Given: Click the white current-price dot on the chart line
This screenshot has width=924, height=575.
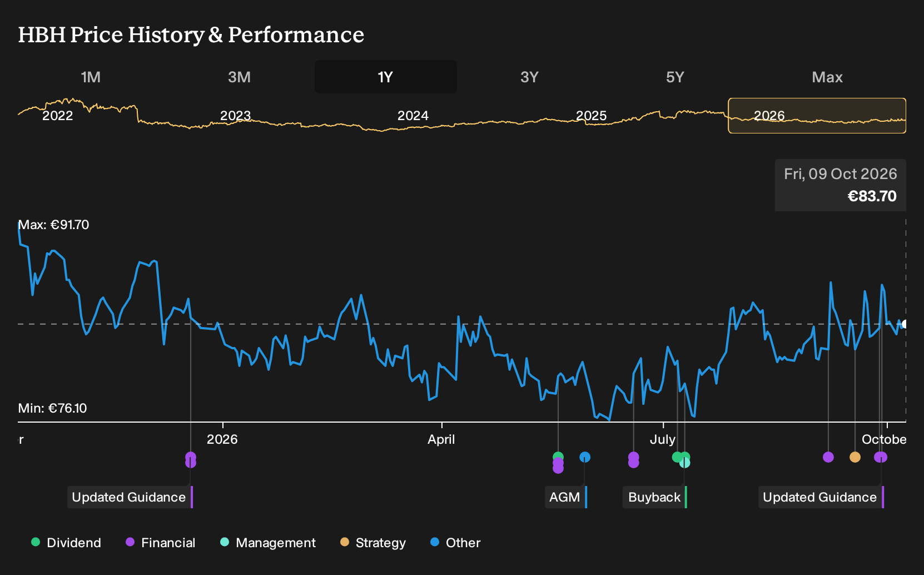Looking at the screenshot, I should [905, 324].
